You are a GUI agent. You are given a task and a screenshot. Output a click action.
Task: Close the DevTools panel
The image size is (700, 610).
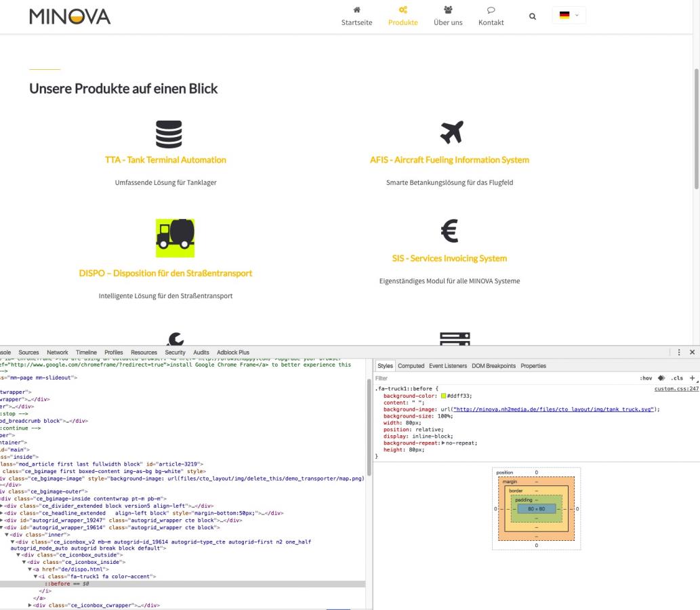point(692,352)
